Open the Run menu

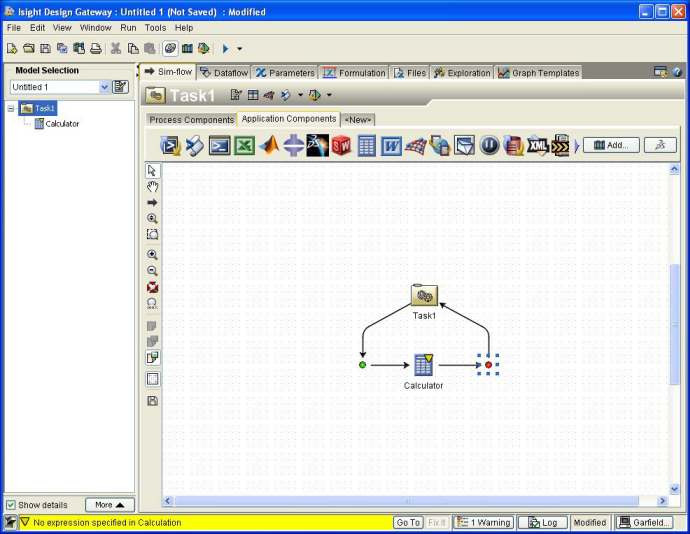click(128, 28)
